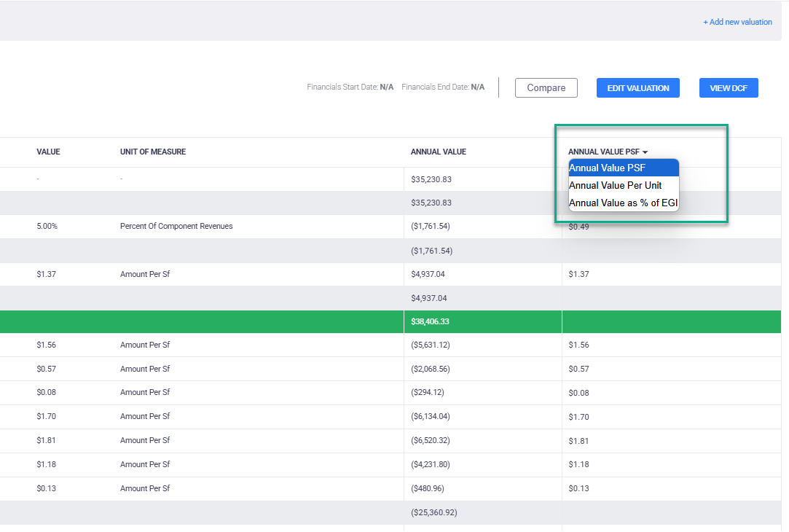The width and height of the screenshot is (789, 532).
Task: Click the $4,937.04 cell beside Amount Per Sf
Action: click(x=428, y=274)
